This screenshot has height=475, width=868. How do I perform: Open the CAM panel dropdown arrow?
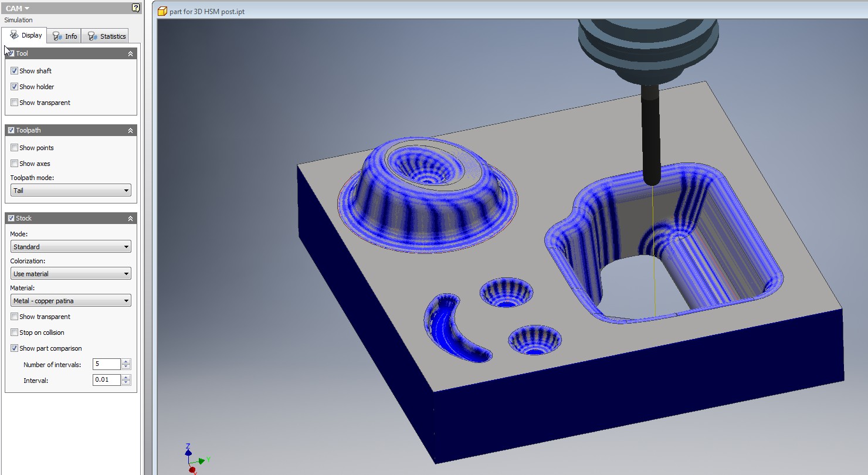(x=27, y=8)
